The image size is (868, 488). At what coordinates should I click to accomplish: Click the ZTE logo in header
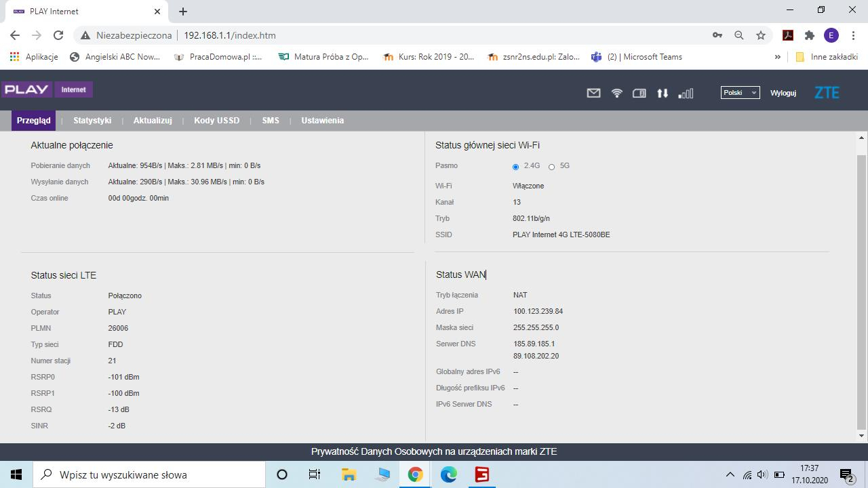pos(826,92)
